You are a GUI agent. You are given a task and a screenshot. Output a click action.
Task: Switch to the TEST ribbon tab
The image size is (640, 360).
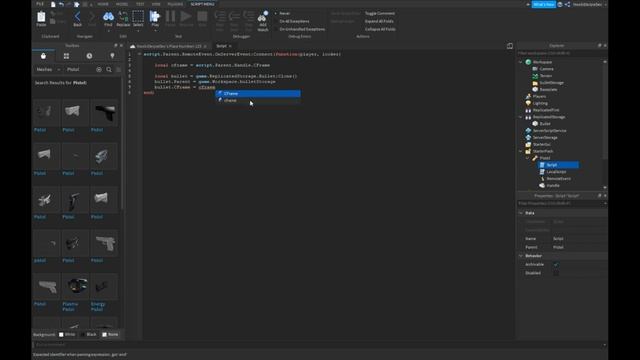tap(140, 4)
